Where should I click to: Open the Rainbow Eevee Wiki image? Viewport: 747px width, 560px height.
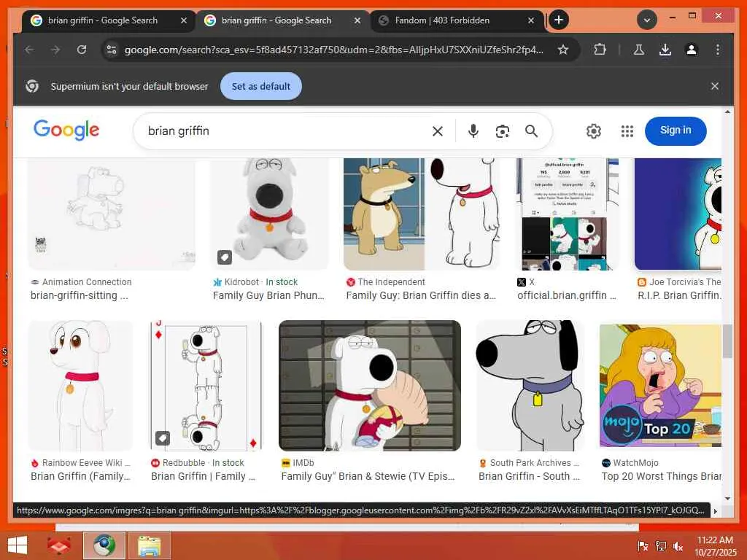[x=80, y=386]
